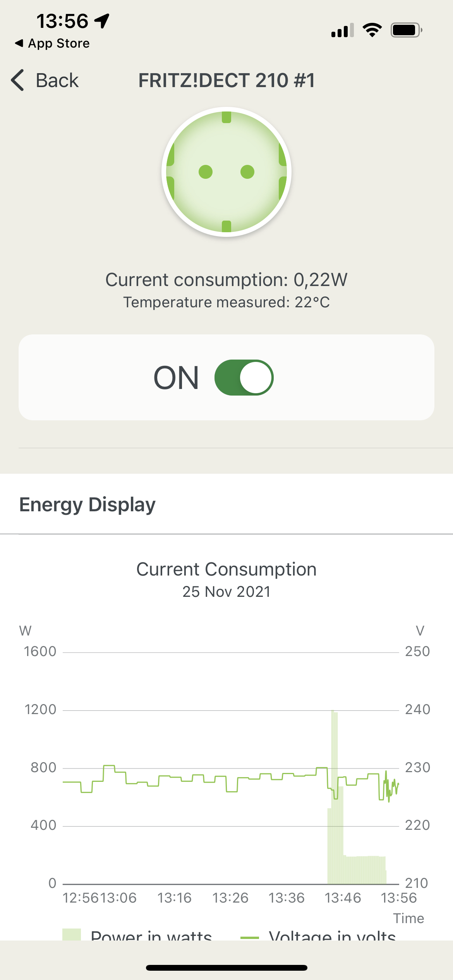The image size is (453, 980).
Task: Tap the Temperature measured 22°C reading
Action: tap(226, 302)
